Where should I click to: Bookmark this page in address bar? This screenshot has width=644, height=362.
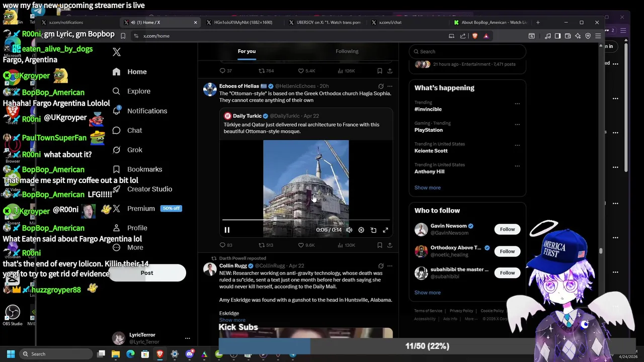pyautogui.click(x=123, y=36)
